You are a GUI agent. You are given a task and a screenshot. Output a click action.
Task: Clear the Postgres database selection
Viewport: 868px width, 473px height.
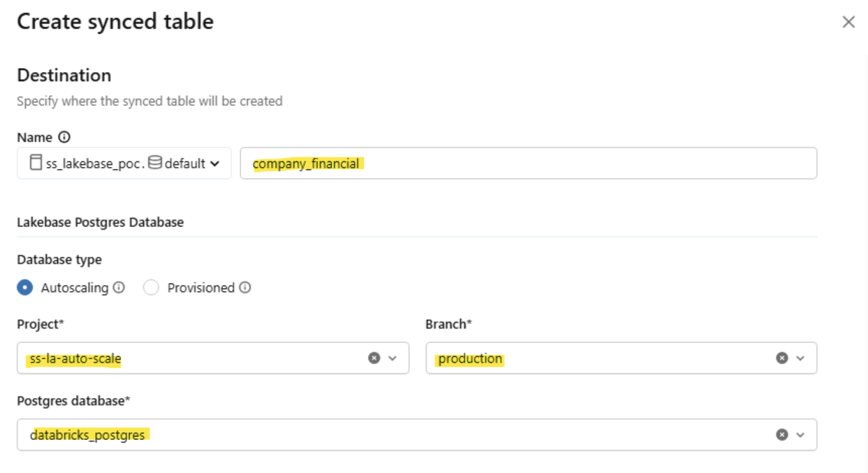(x=782, y=435)
